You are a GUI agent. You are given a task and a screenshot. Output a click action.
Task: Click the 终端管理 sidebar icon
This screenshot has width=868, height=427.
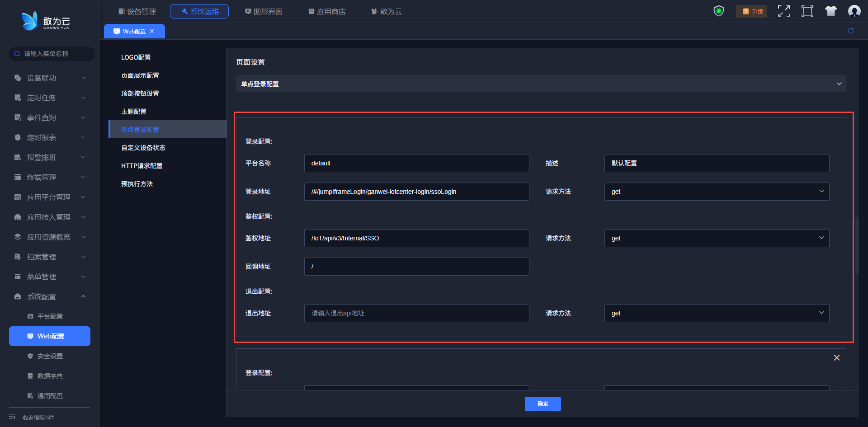[x=18, y=177]
